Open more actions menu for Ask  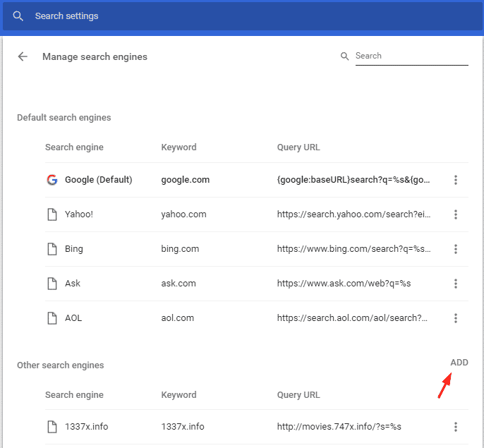(456, 284)
